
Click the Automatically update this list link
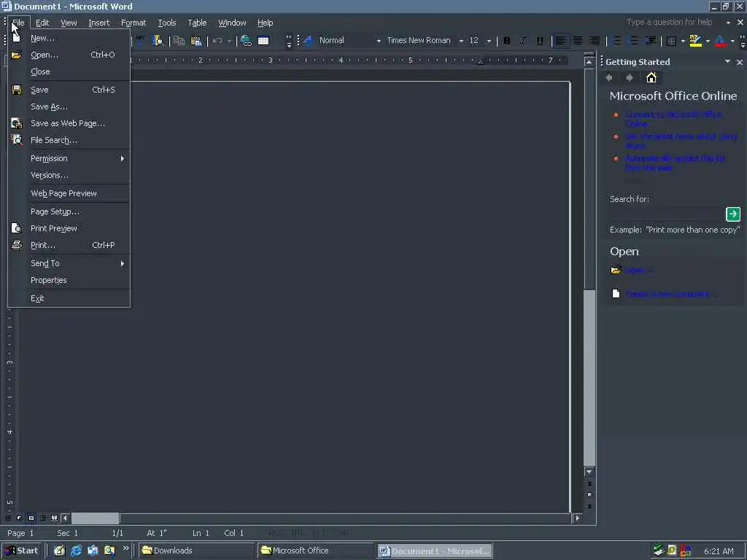click(675, 163)
